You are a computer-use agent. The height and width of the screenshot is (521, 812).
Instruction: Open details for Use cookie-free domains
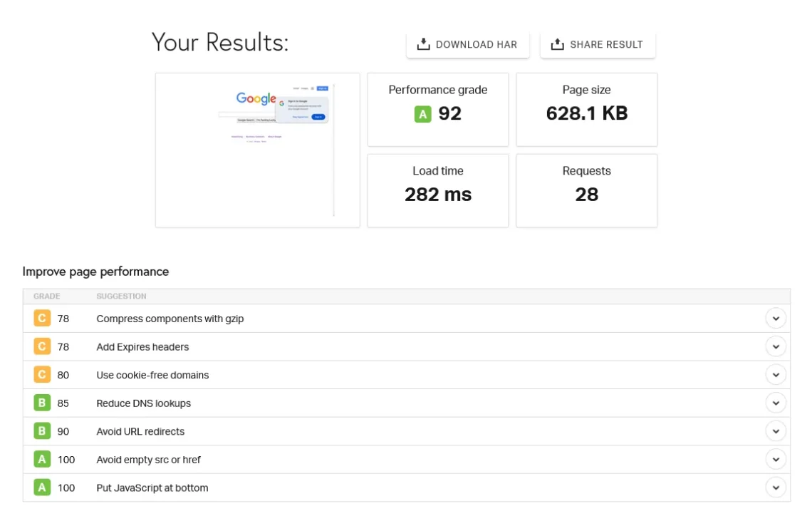coord(776,374)
